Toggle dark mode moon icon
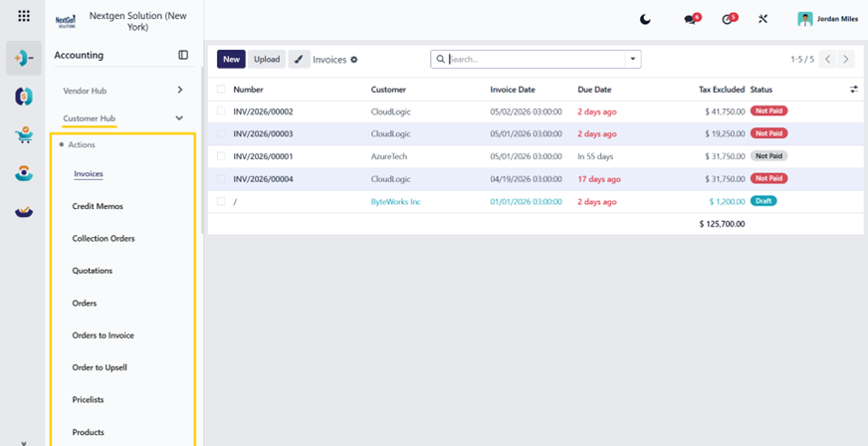Image resolution: width=868 pixels, height=446 pixels. click(645, 19)
